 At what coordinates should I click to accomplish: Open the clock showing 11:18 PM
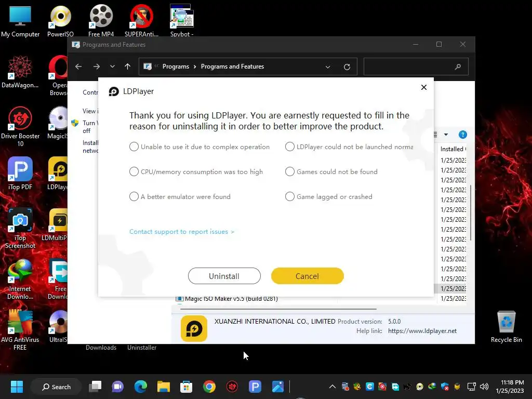click(x=510, y=387)
